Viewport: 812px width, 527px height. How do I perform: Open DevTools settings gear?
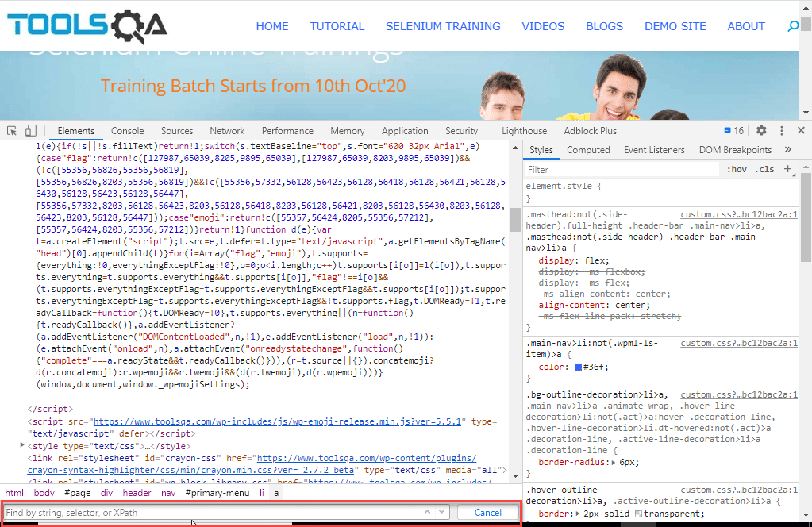761,131
